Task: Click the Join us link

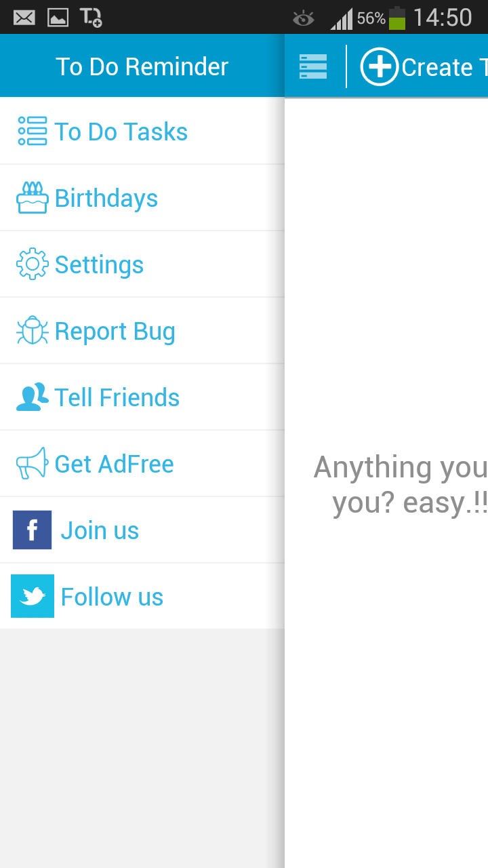Action: [100, 530]
